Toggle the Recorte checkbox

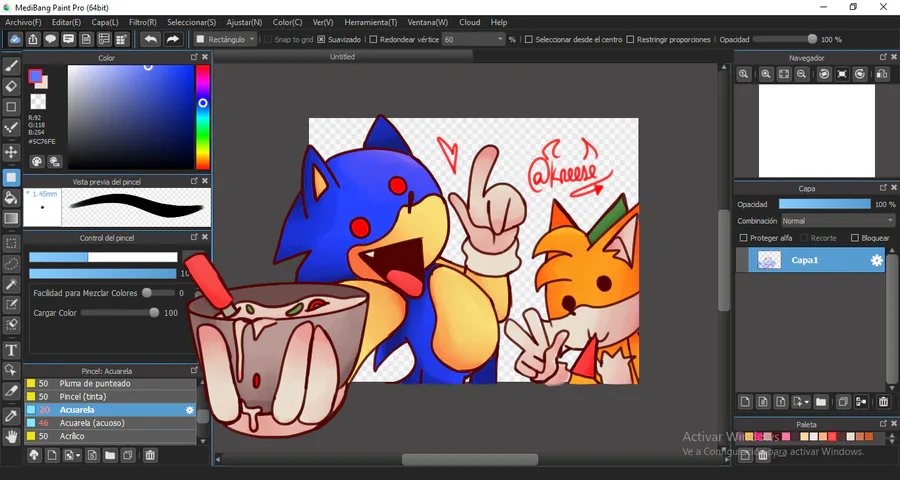coord(804,238)
